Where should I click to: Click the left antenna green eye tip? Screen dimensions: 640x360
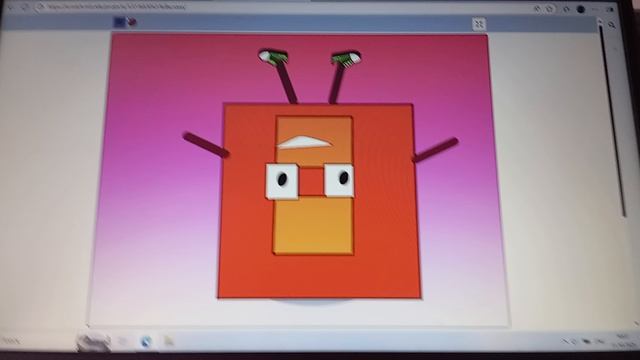[273, 57]
